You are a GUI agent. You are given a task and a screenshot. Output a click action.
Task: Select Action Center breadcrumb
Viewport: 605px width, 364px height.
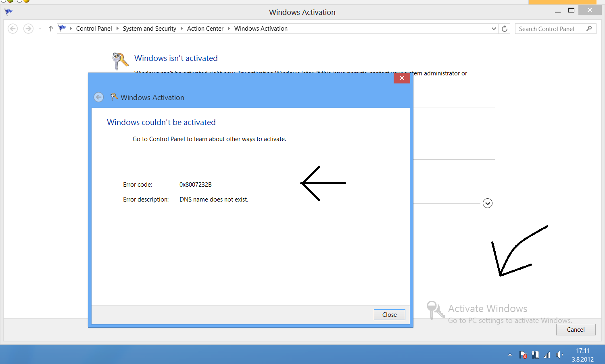point(205,29)
